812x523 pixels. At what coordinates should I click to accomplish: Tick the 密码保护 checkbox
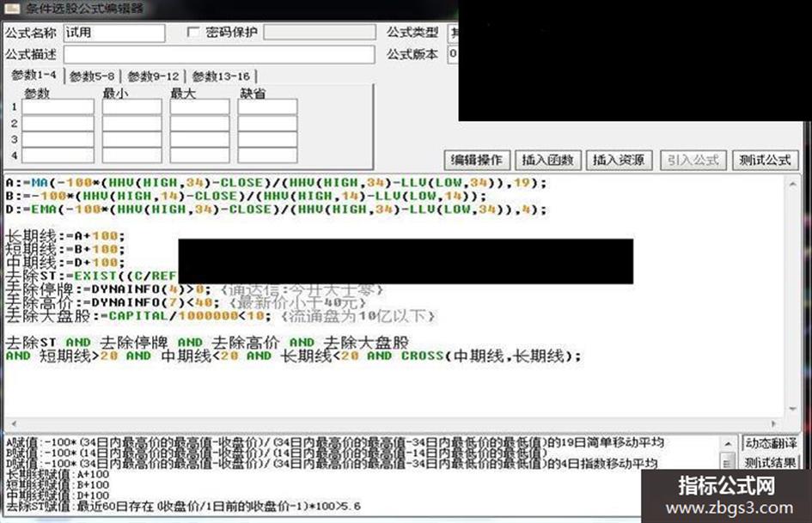pos(192,32)
